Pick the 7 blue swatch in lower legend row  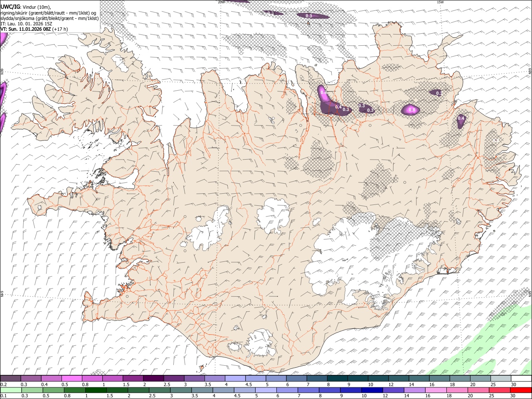[308, 390]
